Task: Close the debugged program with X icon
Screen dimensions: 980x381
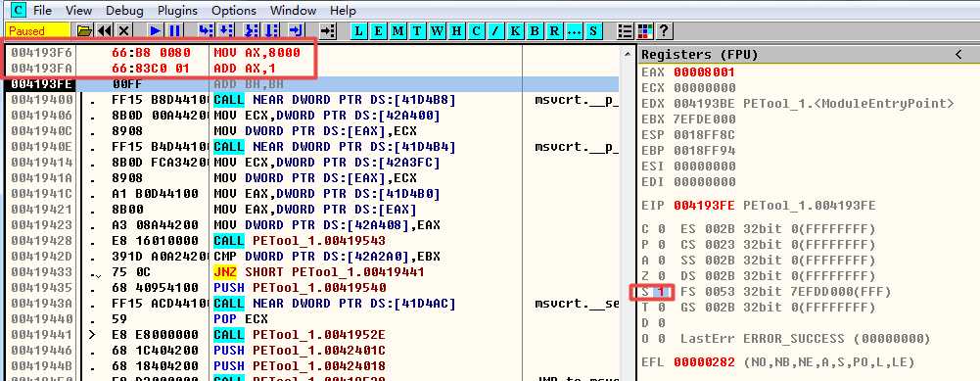Action: [123, 30]
